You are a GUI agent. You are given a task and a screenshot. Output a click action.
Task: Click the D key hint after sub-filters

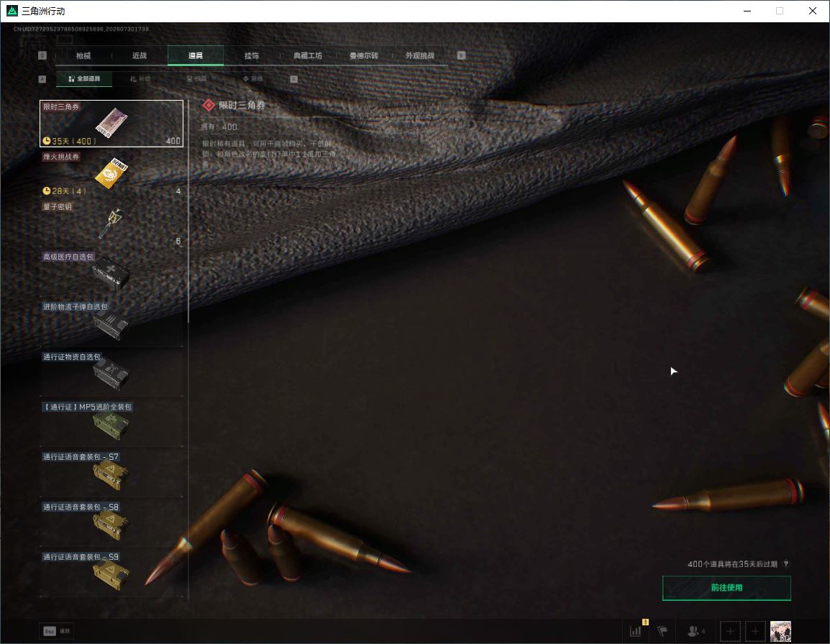pos(293,79)
